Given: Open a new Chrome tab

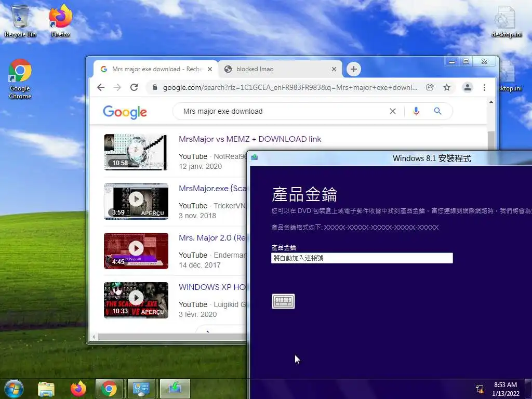Looking at the screenshot, I should [353, 69].
